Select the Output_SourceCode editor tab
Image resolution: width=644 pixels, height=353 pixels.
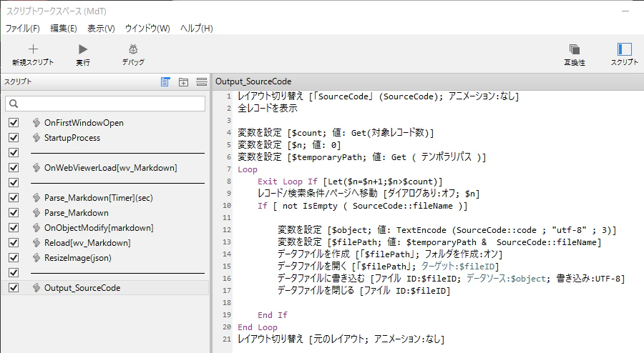click(253, 81)
